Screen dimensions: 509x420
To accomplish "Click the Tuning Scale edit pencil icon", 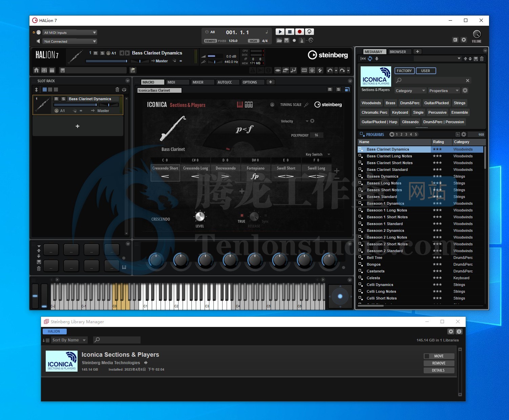I will 306,105.
